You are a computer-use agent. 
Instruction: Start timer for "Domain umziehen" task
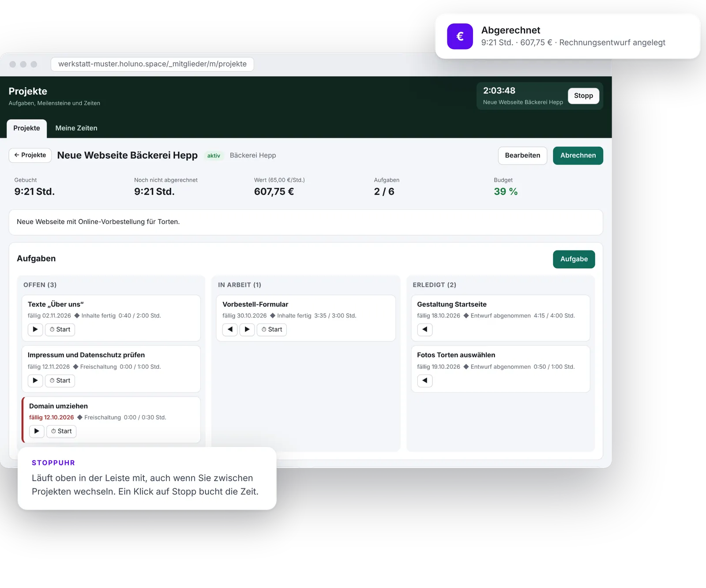click(x=61, y=431)
